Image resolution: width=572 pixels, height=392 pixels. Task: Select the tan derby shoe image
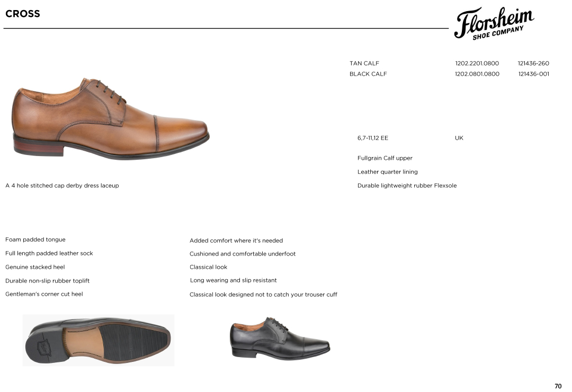[111, 119]
